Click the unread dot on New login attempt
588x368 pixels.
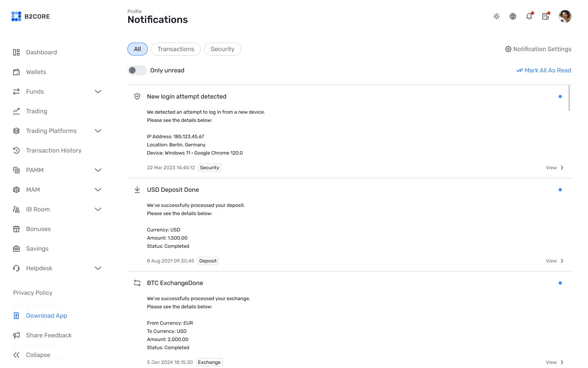pos(560,96)
